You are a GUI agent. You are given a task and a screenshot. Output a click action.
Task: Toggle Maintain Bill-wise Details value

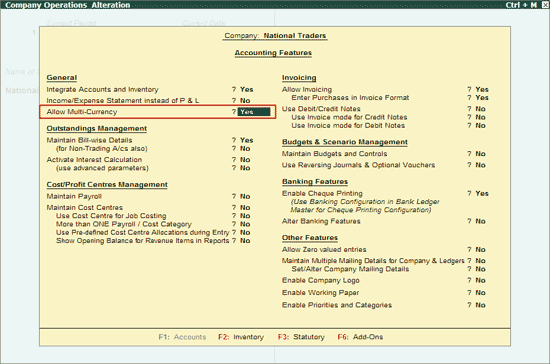pos(247,140)
